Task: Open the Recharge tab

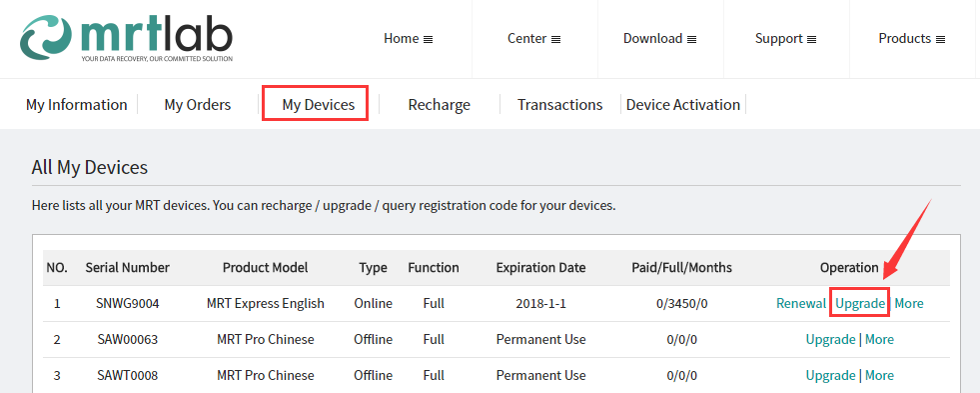Action: [x=439, y=105]
